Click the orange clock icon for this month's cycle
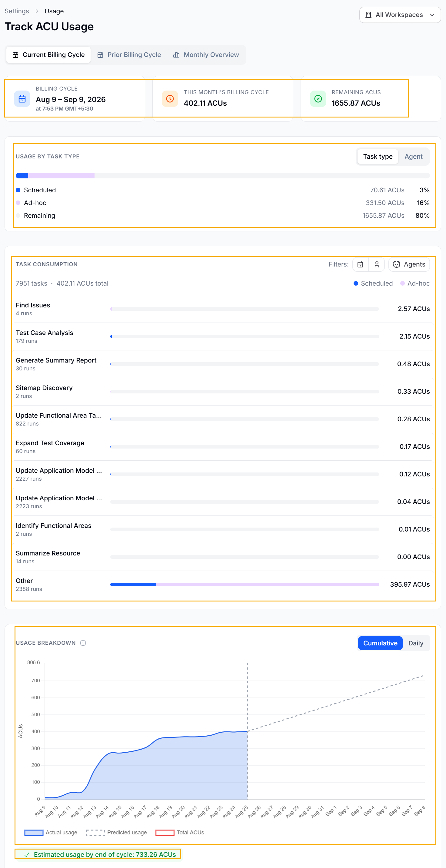This screenshot has height=868, width=446. [x=170, y=99]
